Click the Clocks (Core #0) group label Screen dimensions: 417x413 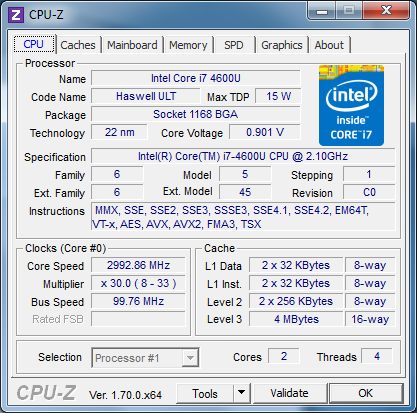tap(65, 248)
